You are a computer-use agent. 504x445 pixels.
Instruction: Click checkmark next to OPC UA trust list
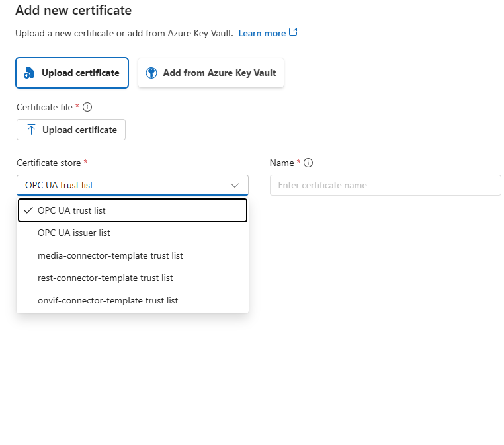28,210
